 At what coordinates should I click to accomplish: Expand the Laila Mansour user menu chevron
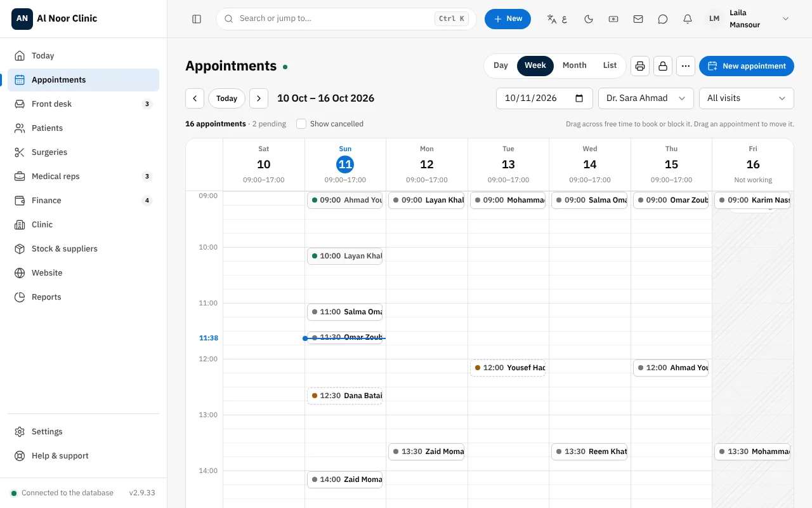785,19
